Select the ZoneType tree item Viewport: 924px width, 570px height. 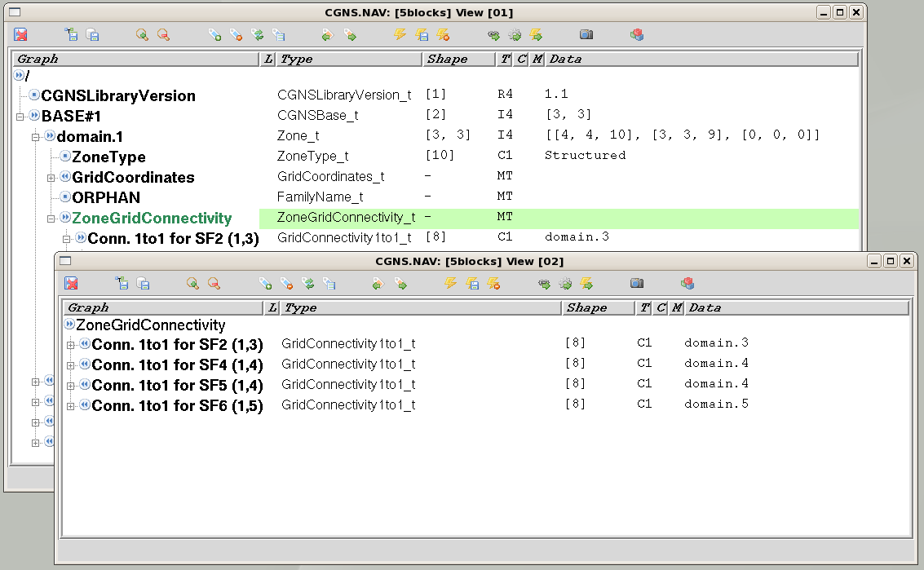point(108,157)
